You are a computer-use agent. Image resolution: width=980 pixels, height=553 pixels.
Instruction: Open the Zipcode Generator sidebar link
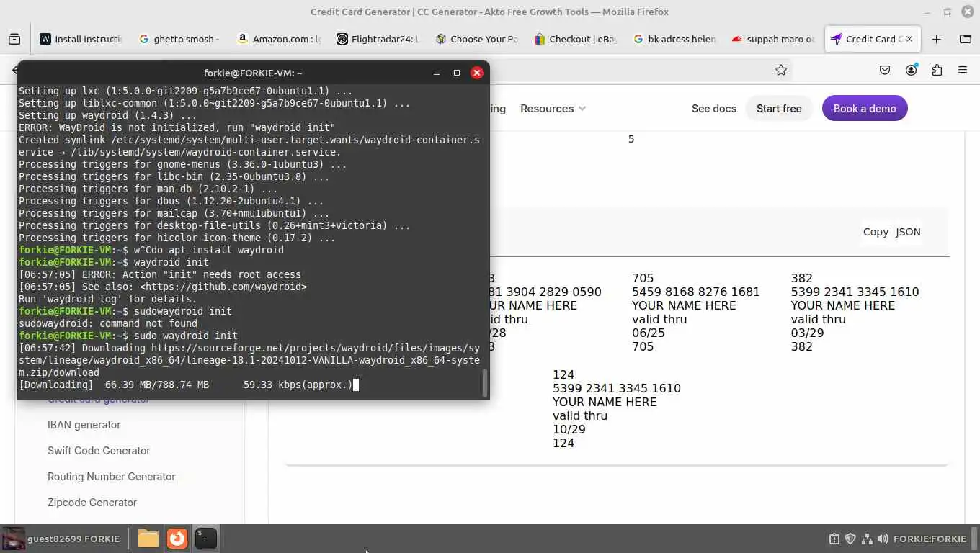pos(92,503)
